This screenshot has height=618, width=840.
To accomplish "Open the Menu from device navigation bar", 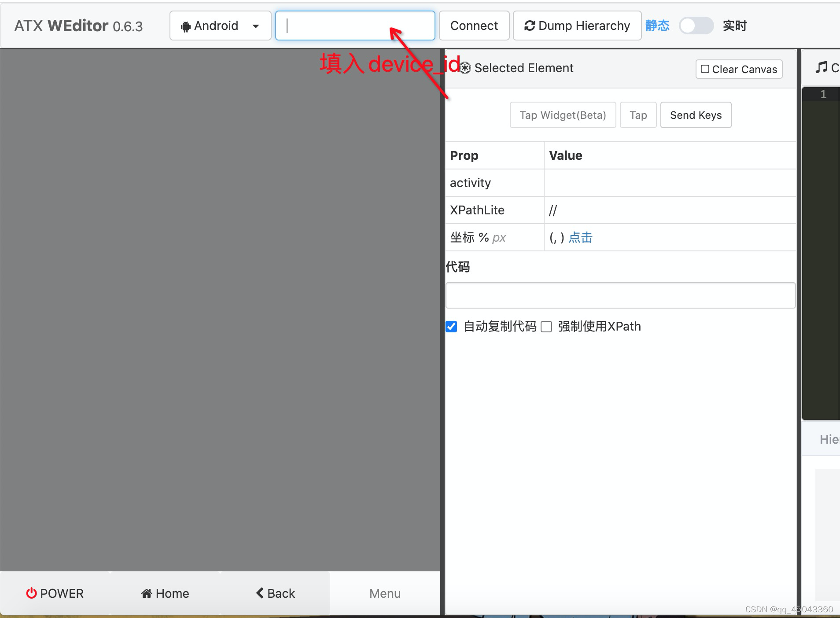I will point(384,593).
